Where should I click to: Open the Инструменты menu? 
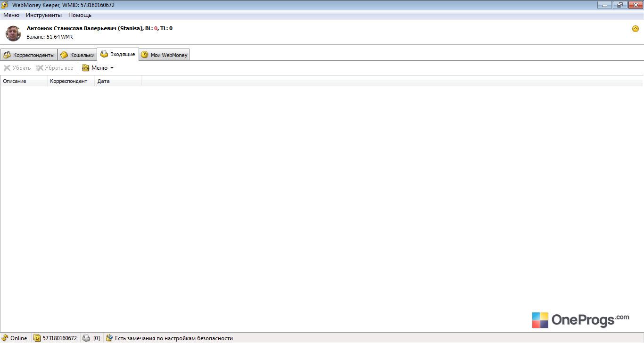(x=44, y=15)
